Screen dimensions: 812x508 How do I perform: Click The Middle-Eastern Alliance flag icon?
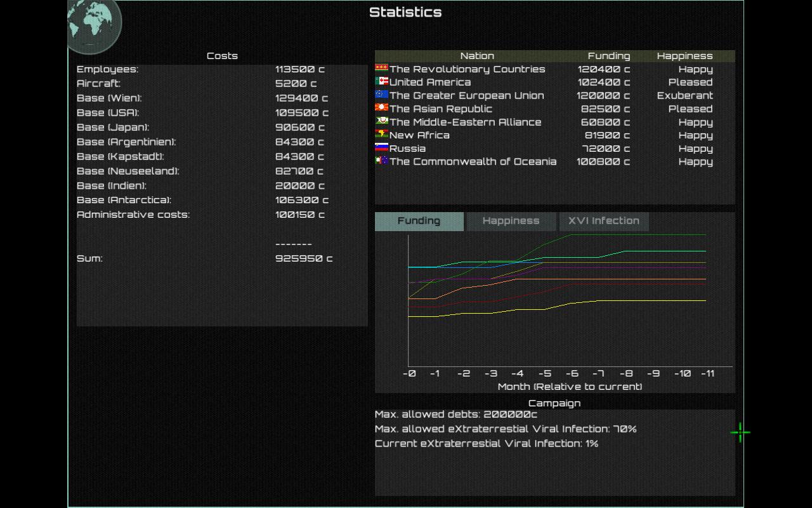(x=381, y=121)
